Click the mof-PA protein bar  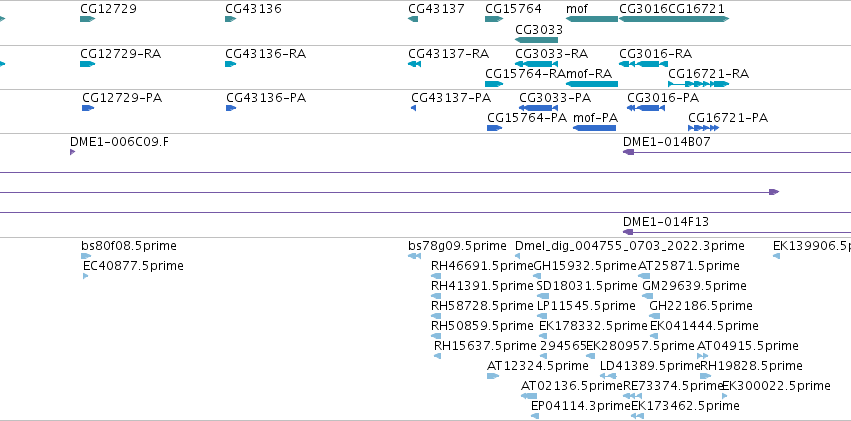pyautogui.click(x=594, y=128)
